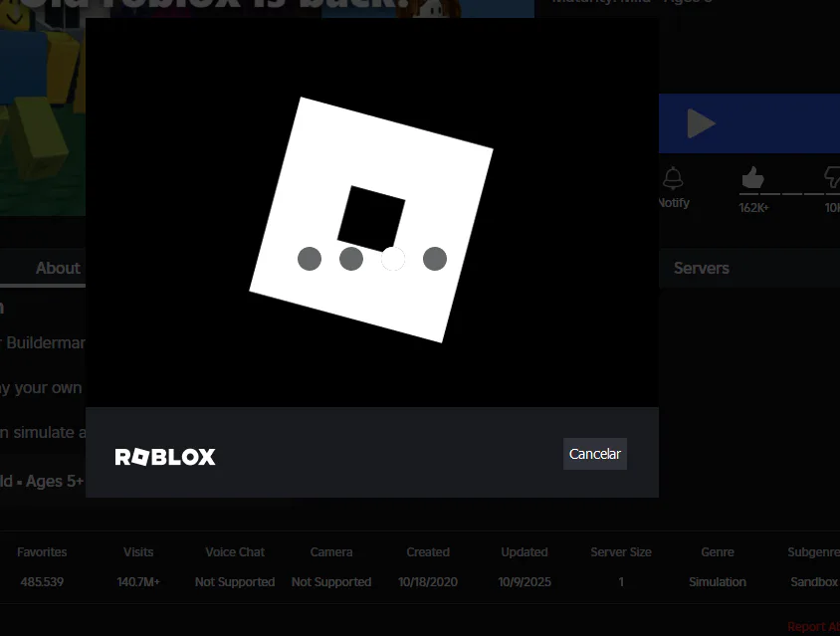Click the Camera Not Supported value
Viewport: 840px width, 636px height.
(331, 582)
